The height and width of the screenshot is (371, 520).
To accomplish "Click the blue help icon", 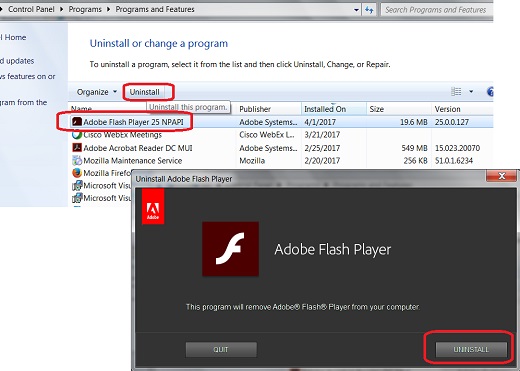I will point(490,92).
